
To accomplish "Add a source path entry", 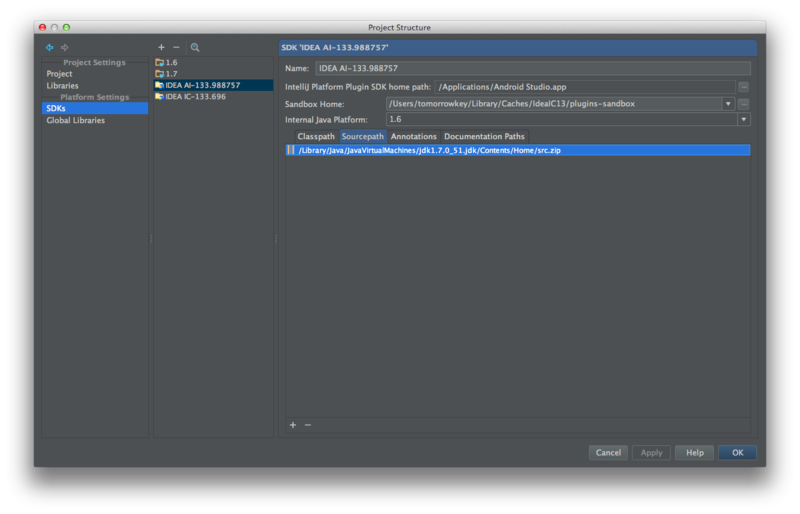I will [293, 425].
